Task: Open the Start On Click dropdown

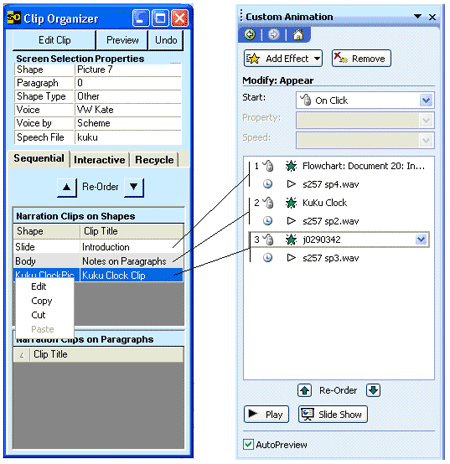Action: (x=426, y=100)
